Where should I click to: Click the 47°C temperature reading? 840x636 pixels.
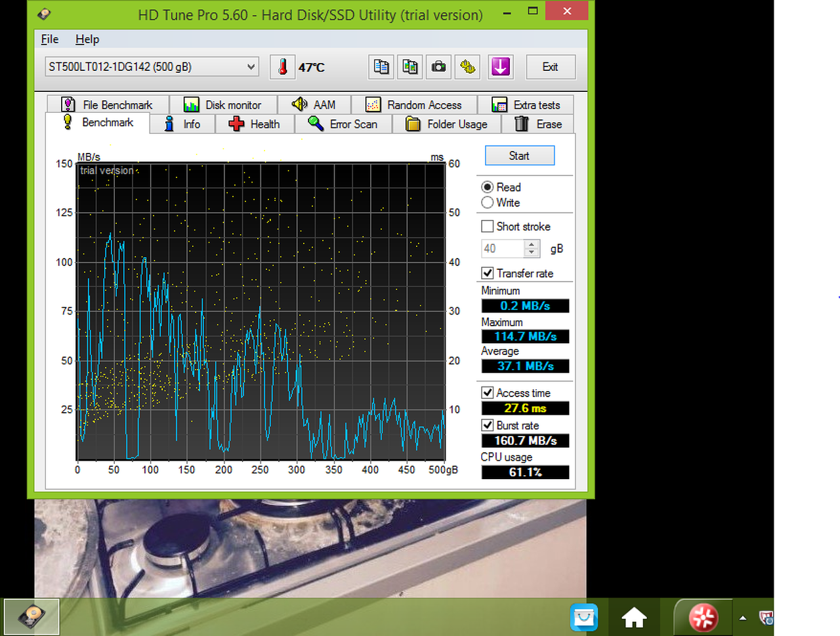click(312, 67)
